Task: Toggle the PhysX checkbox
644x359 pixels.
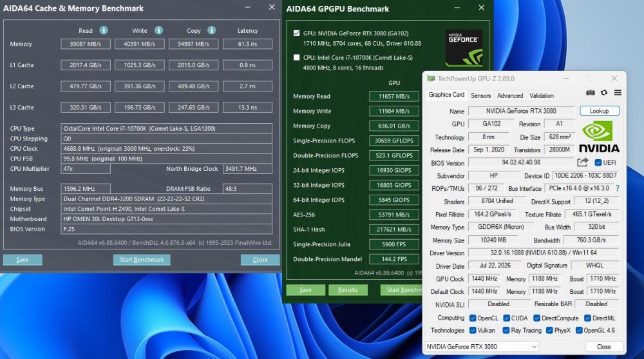Action: coord(549,330)
